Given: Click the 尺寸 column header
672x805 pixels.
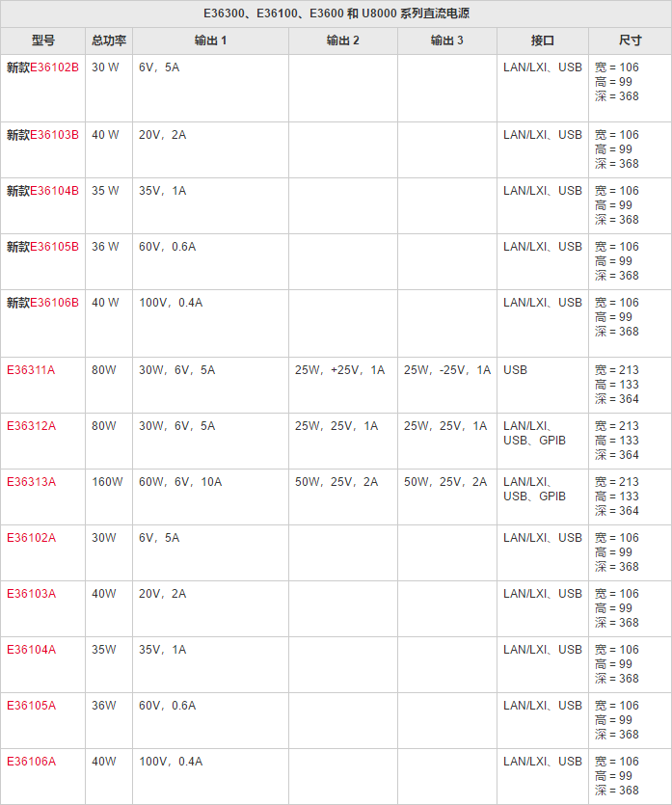Looking at the screenshot, I should [630, 40].
